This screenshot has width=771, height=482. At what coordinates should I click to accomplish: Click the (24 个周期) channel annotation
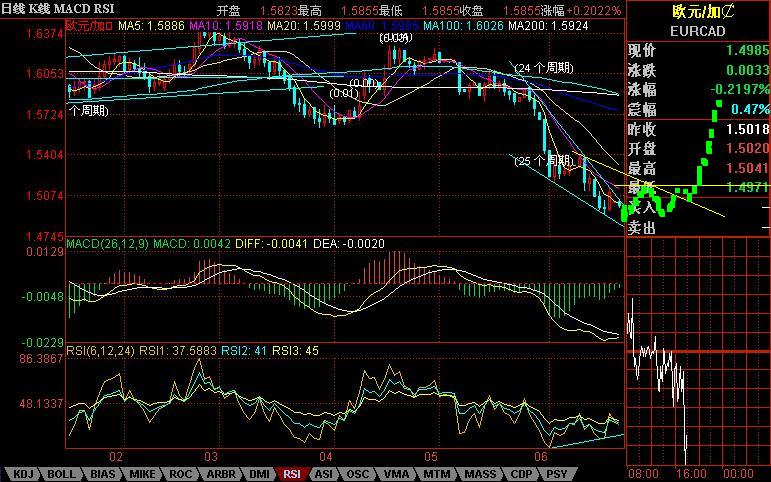pyautogui.click(x=544, y=67)
